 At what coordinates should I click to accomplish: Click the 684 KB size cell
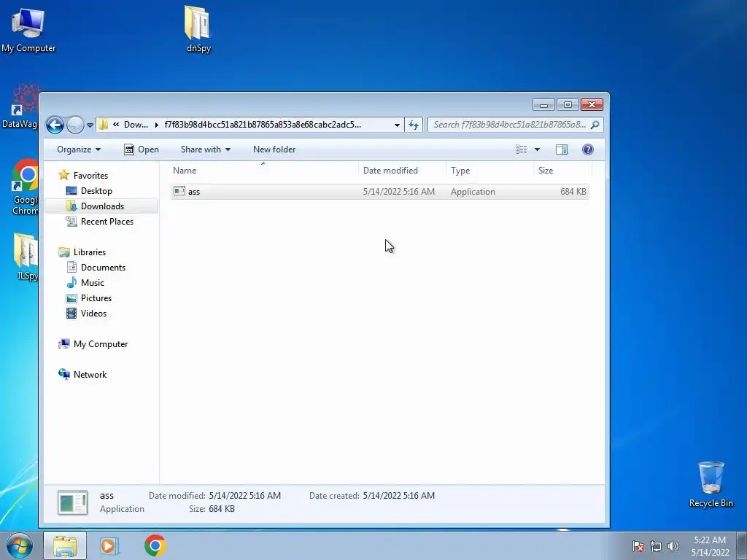573,192
